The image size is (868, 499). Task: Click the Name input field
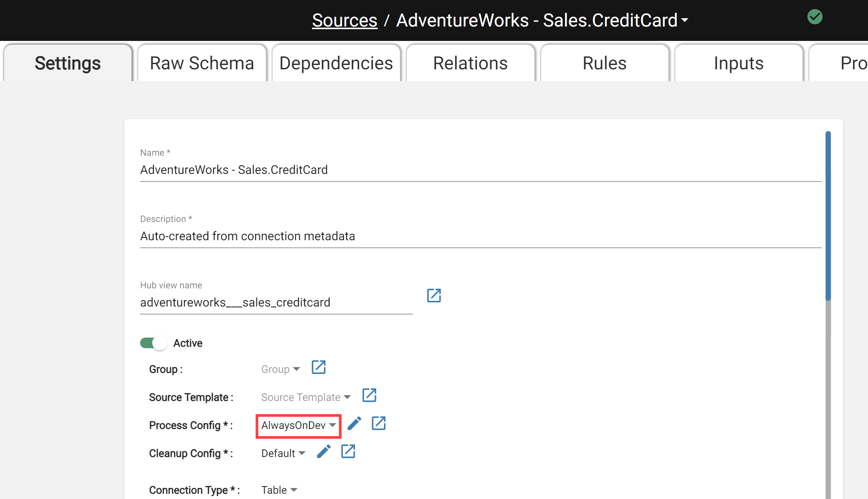tap(481, 170)
